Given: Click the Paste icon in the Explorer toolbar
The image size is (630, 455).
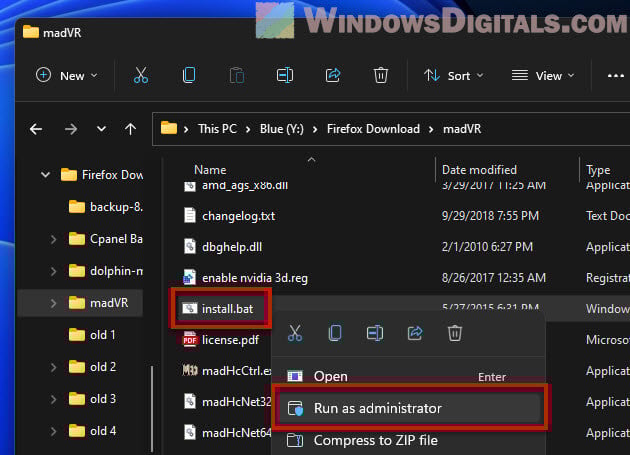Looking at the screenshot, I should point(237,75).
